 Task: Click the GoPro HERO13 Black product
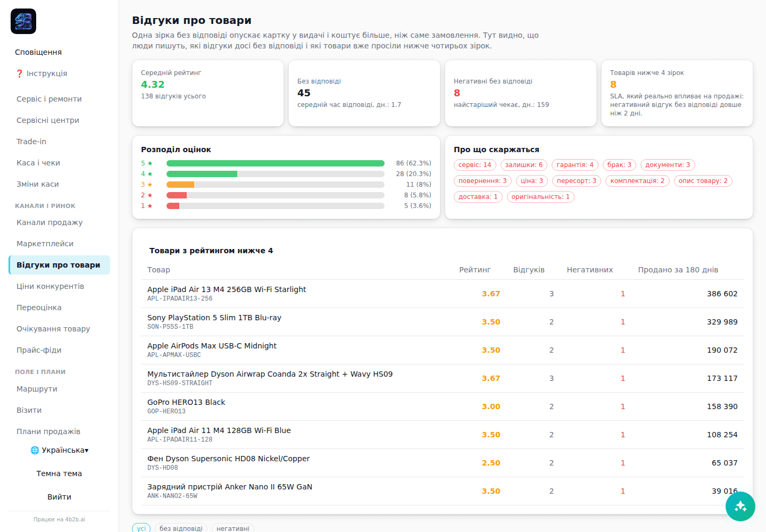tap(443, 406)
